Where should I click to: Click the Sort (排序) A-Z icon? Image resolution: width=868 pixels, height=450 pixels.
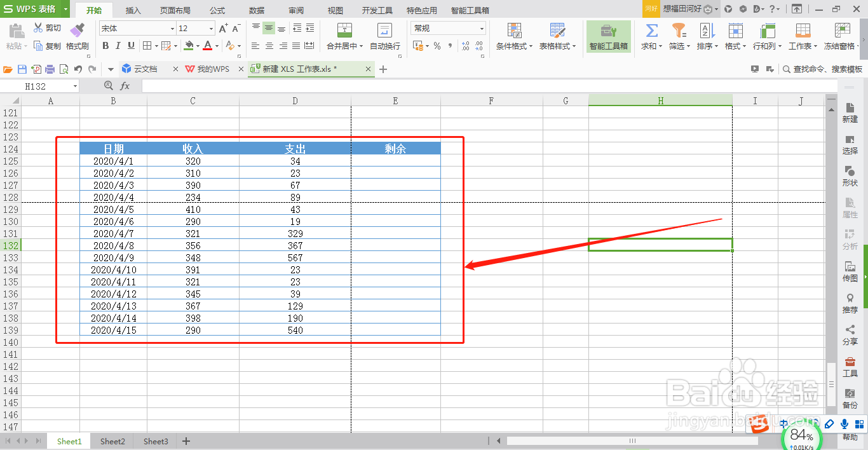(707, 31)
